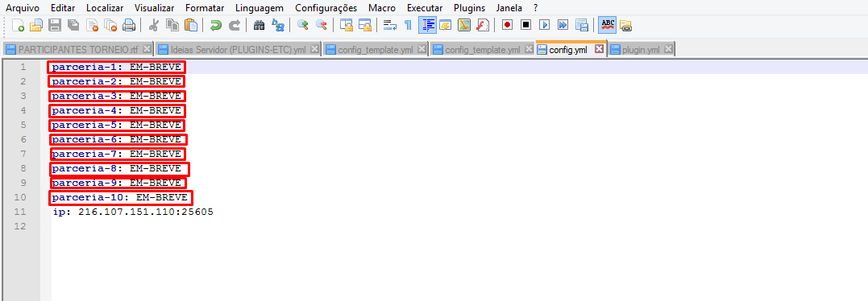The image size is (868, 301).
Task: Close the Ideias Servidor (PLUGINS-ETC).yml tab
Action: (314, 48)
